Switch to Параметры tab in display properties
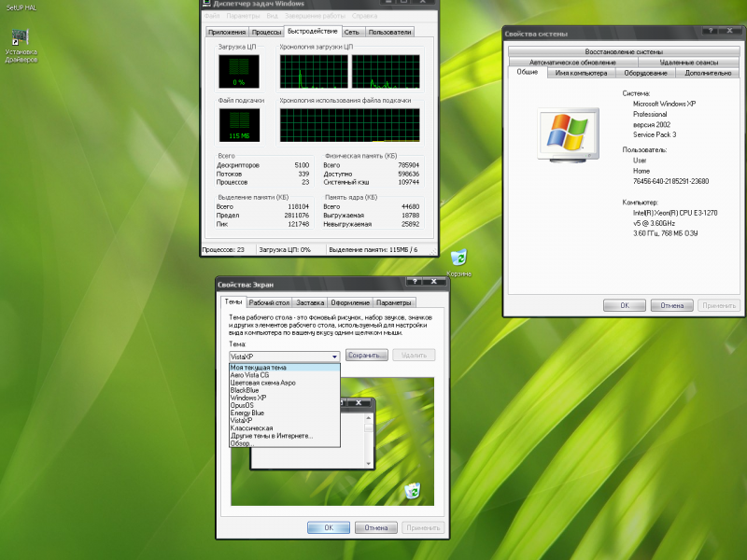Screen dimensions: 747x560 393,302
